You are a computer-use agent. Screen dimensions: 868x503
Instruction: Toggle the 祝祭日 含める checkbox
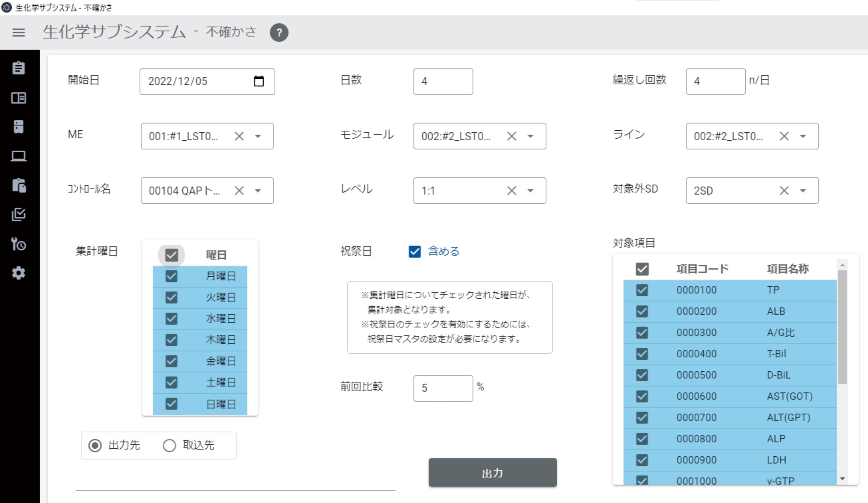click(x=415, y=251)
